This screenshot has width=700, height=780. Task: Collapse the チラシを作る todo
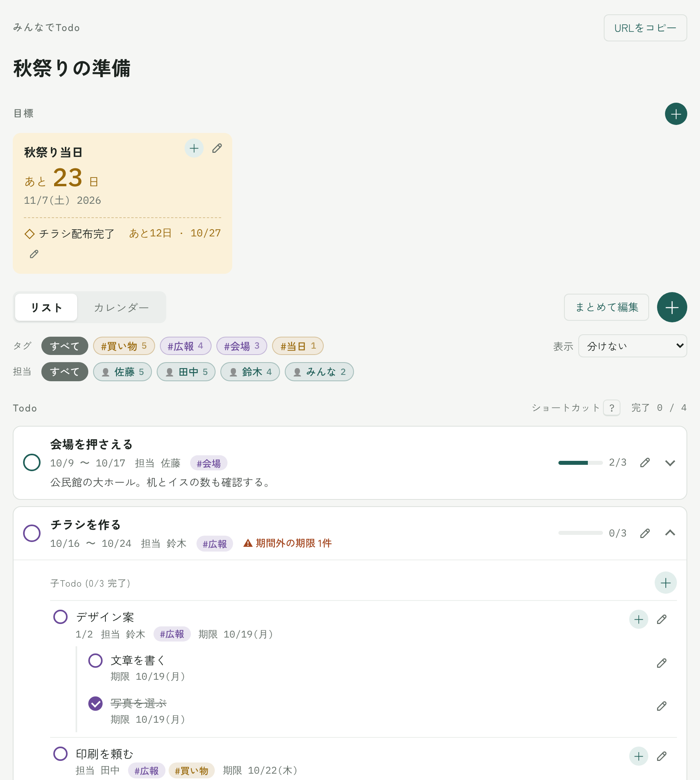coord(670,533)
